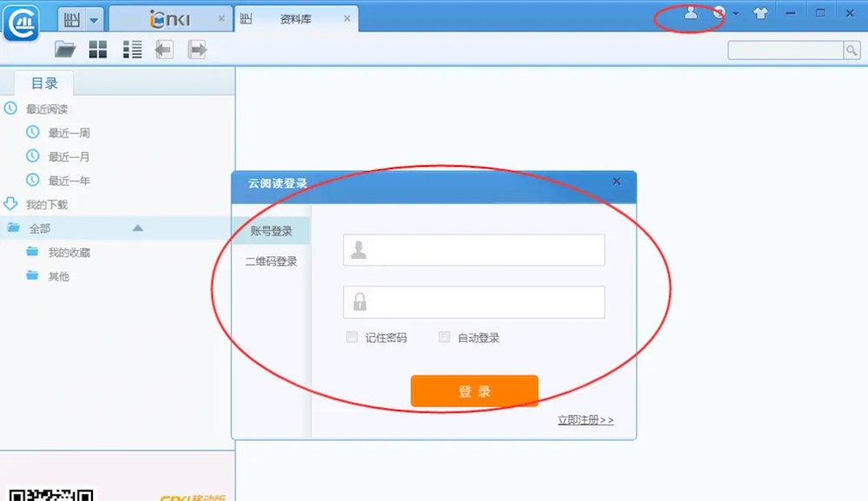Open the help menu dropdown arrow
The height and width of the screenshot is (501, 868).
(x=736, y=14)
